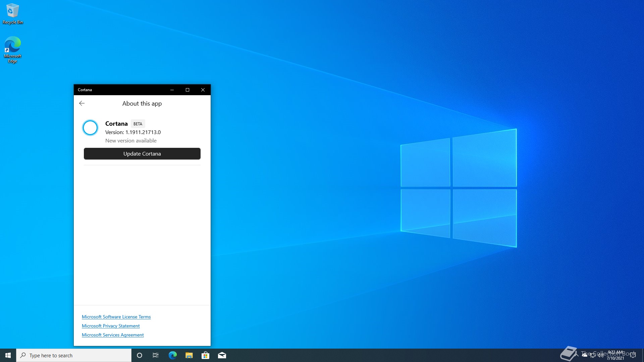Viewport: 644px width, 362px height.
Task: Open the Recycle Bin desktop icon
Action: coord(13,14)
